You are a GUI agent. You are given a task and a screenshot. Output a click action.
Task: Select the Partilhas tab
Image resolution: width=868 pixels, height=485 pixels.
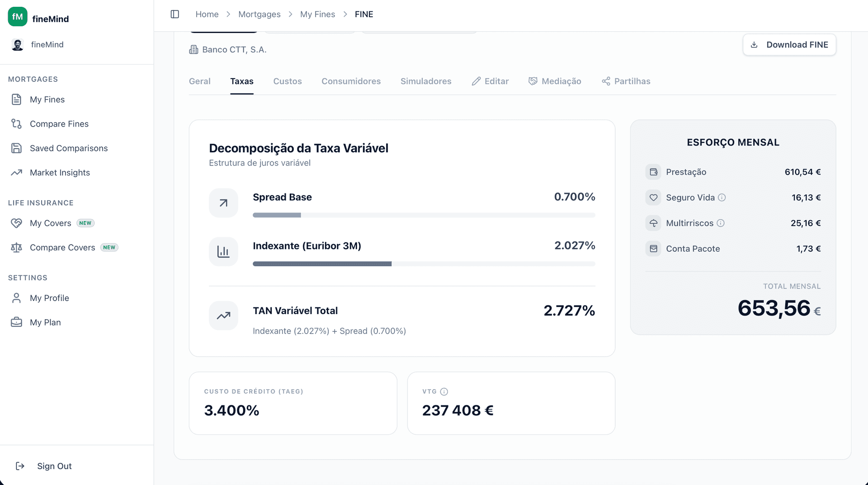(626, 81)
